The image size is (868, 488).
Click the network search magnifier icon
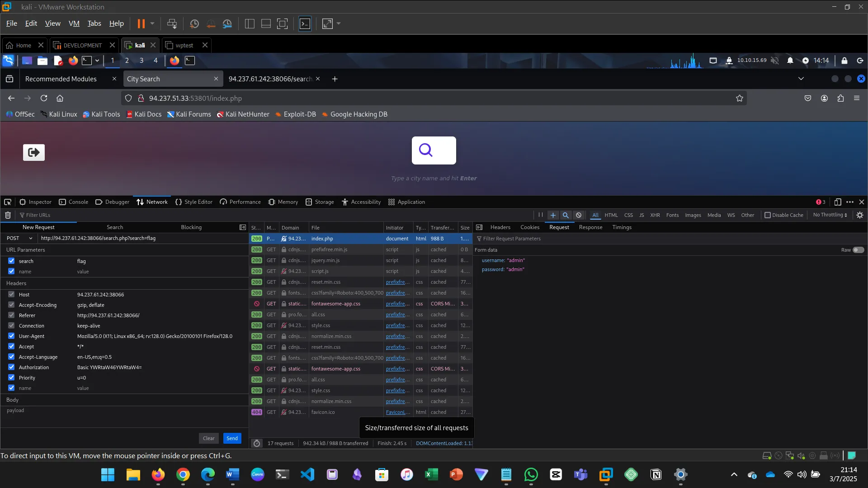(566, 215)
